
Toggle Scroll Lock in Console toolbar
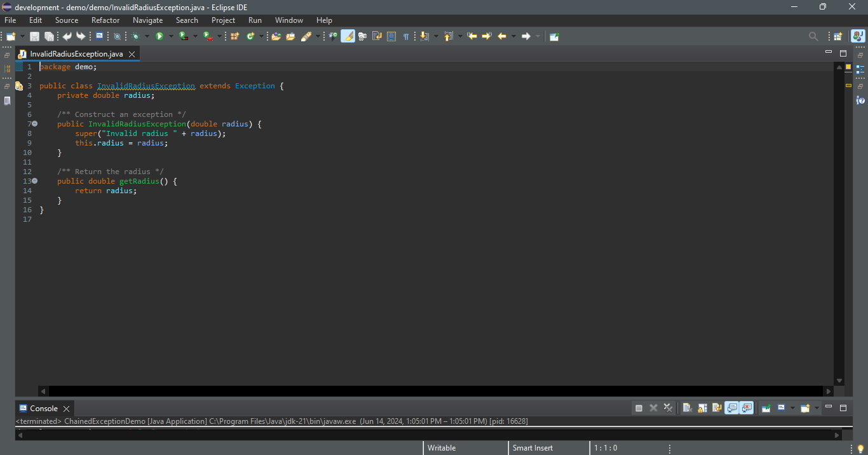[x=702, y=408]
